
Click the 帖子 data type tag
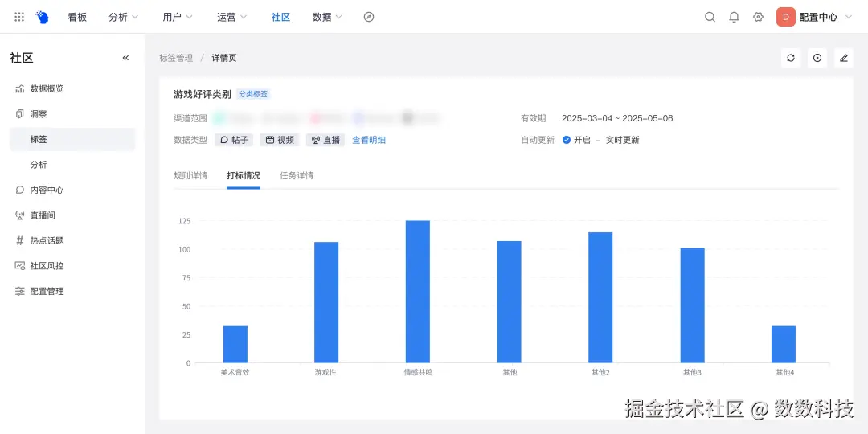[x=234, y=140]
